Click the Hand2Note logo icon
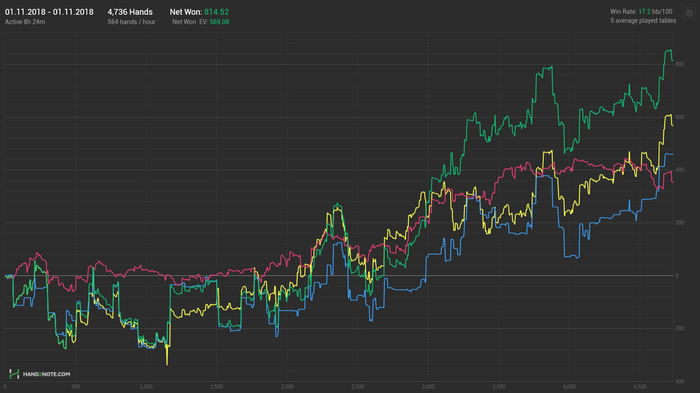The height and width of the screenshot is (393, 700). coord(14,374)
